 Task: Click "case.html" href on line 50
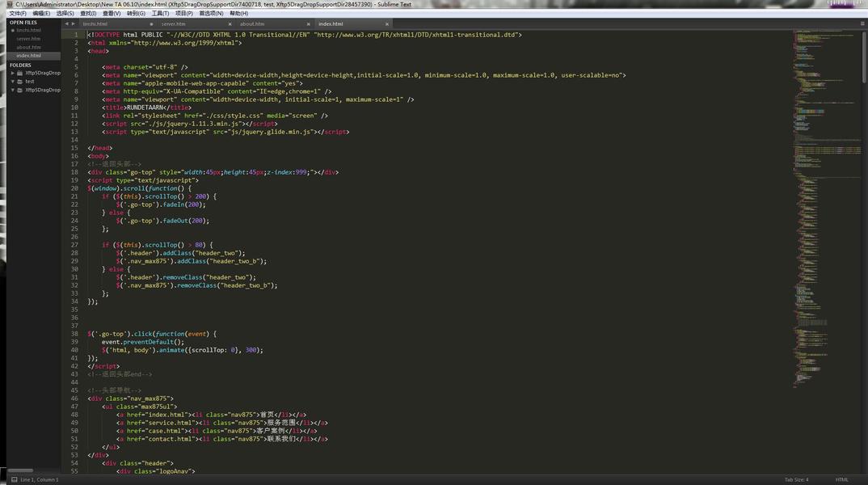pyautogui.click(x=164, y=431)
